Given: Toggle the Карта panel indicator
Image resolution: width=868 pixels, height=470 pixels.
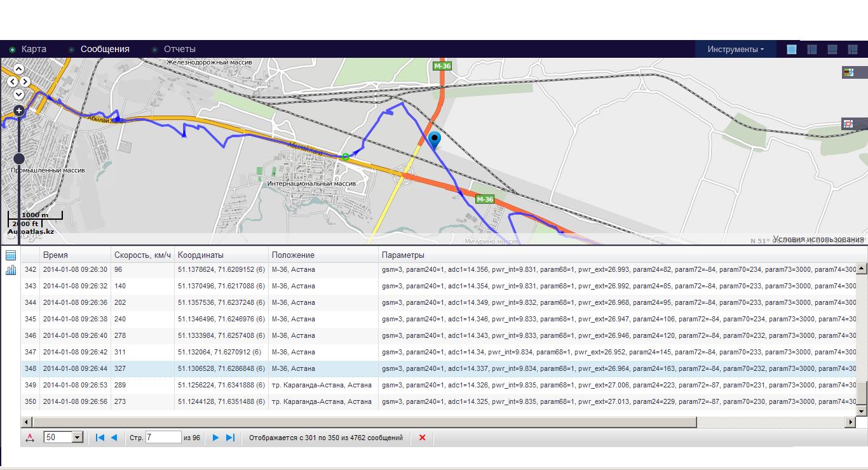Looking at the screenshot, I should 12,50.
